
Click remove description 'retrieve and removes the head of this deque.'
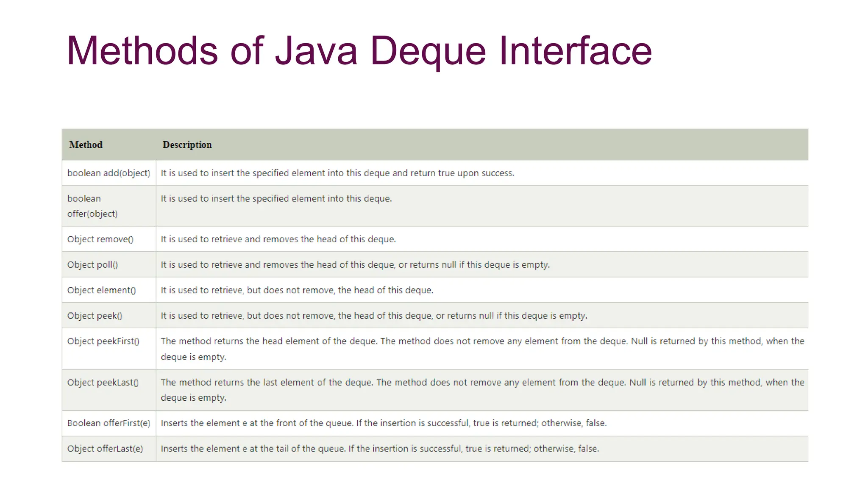point(303,239)
